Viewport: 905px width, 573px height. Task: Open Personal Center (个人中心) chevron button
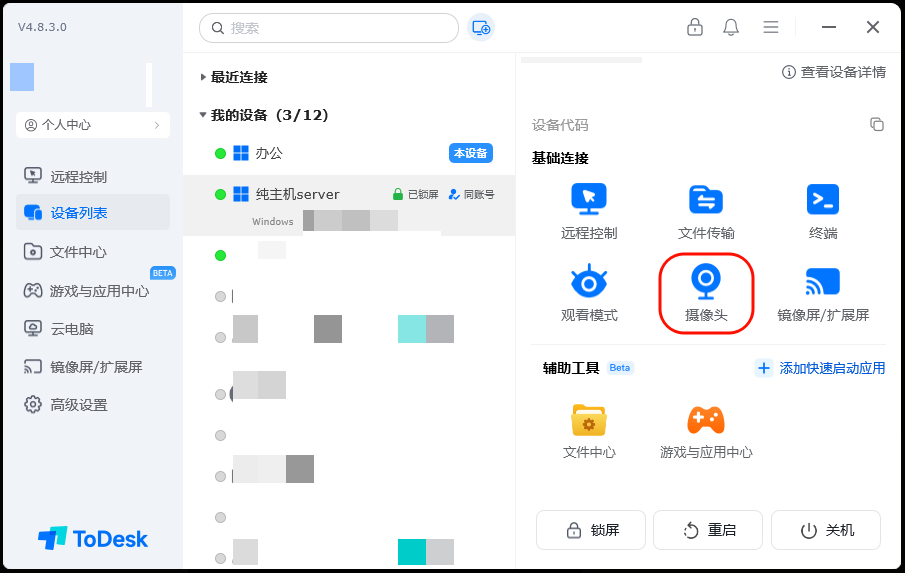(93, 125)
